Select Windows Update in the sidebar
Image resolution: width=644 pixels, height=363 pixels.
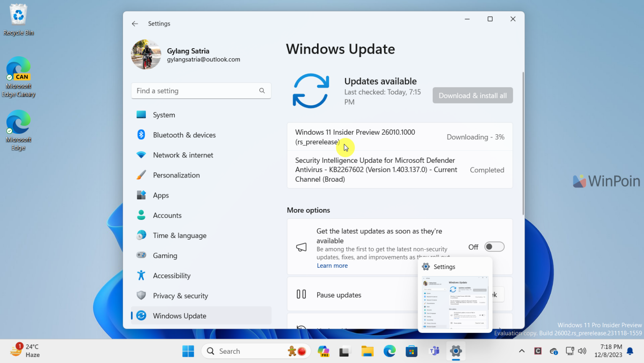[179, 316]
